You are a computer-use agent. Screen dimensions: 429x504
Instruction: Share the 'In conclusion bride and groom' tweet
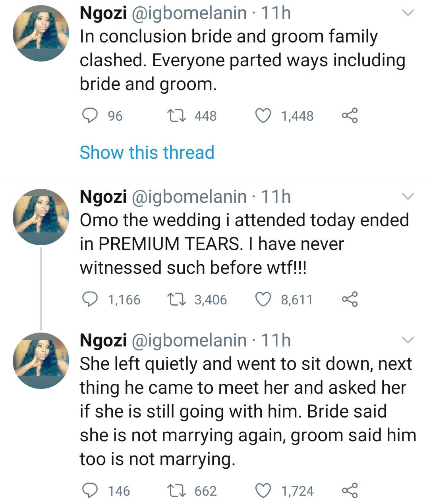point(350,115)
